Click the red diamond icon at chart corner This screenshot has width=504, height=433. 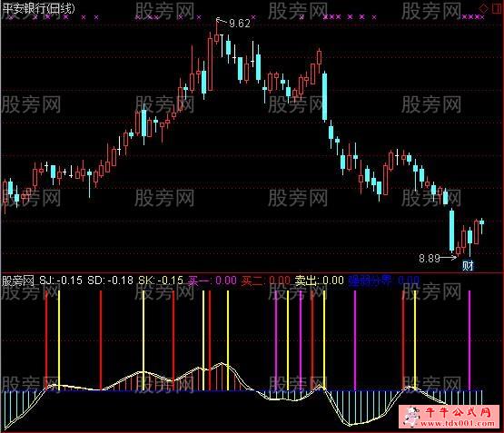[483, 8]
